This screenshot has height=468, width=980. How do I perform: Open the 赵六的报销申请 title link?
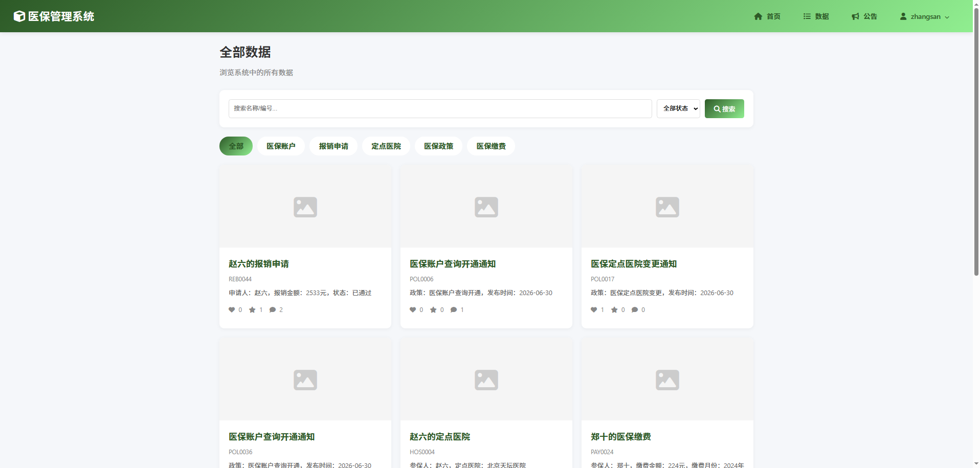pos(259,264)
